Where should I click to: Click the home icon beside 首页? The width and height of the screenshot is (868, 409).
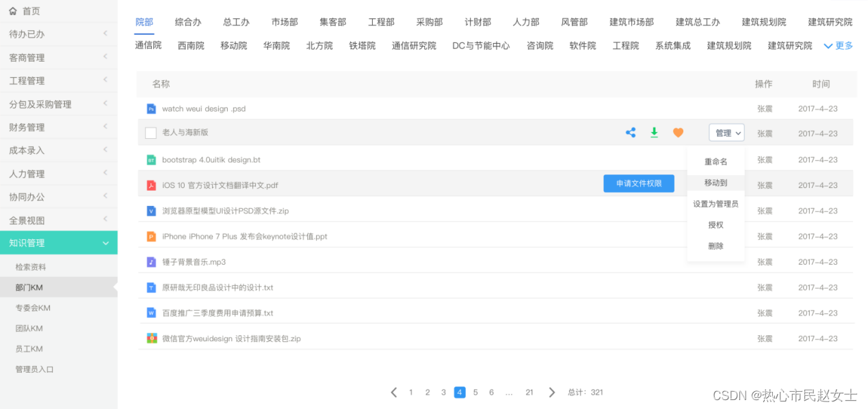(x=13, y=11)
